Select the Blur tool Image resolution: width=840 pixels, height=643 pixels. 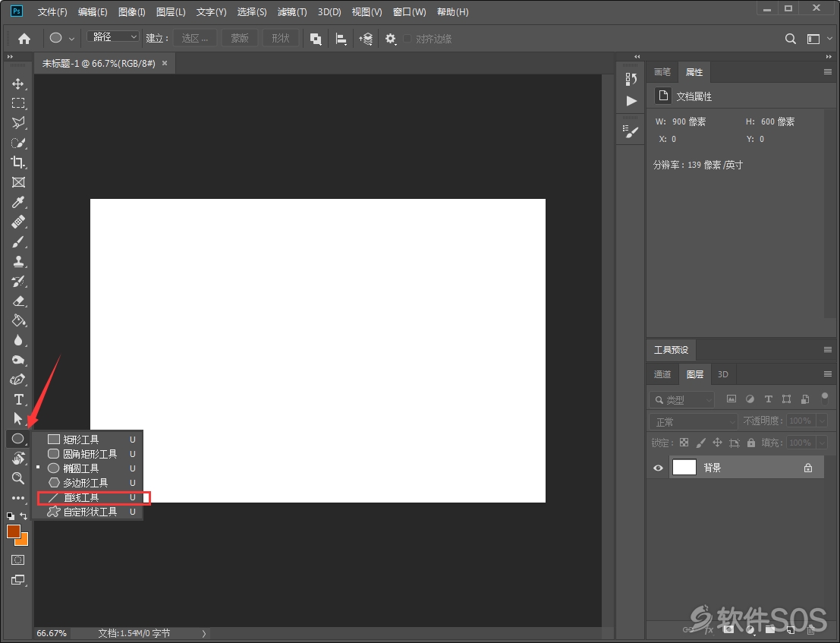[x=18, y=340]
